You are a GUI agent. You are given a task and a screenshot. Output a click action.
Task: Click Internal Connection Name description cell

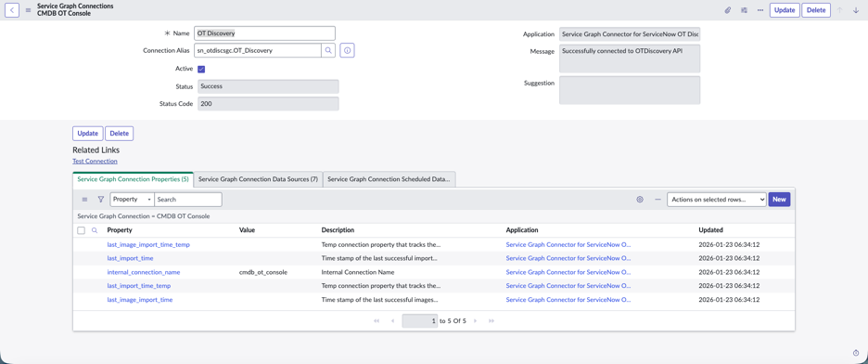click(x=357, y=272)
